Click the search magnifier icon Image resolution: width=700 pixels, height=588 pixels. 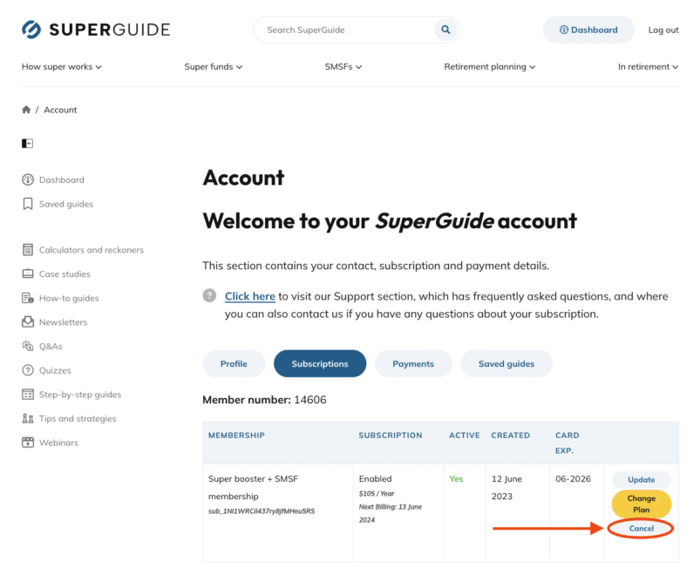point(445,30)
